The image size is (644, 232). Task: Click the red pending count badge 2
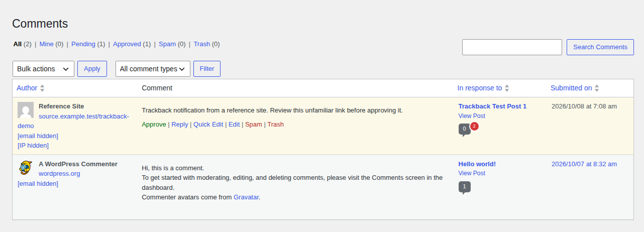click(x=474, y=126)
